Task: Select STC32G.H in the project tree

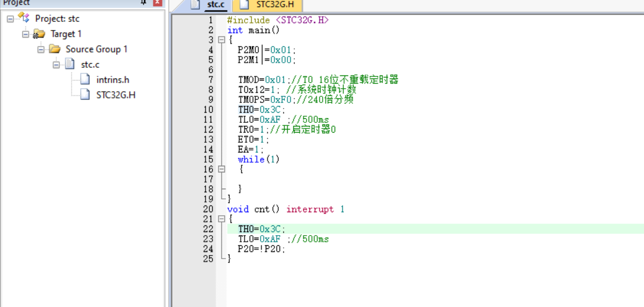Action: click(116, 95)
